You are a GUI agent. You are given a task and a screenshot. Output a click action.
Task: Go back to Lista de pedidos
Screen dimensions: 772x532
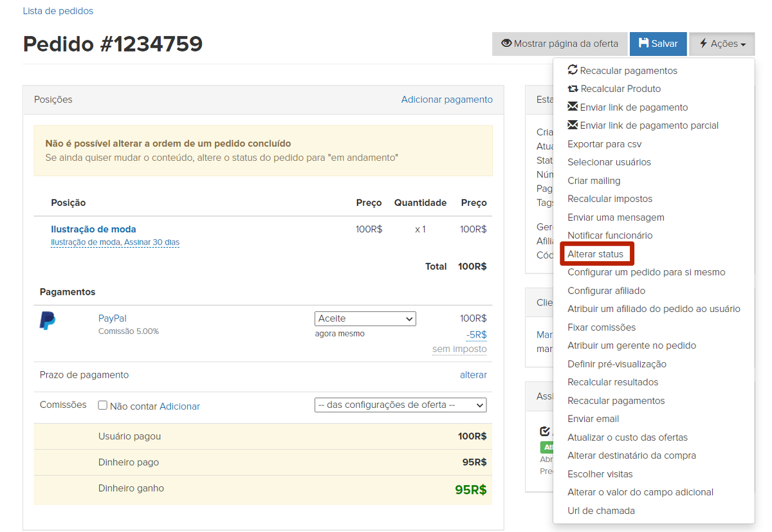pyautogui.click(x=58, y=11)
